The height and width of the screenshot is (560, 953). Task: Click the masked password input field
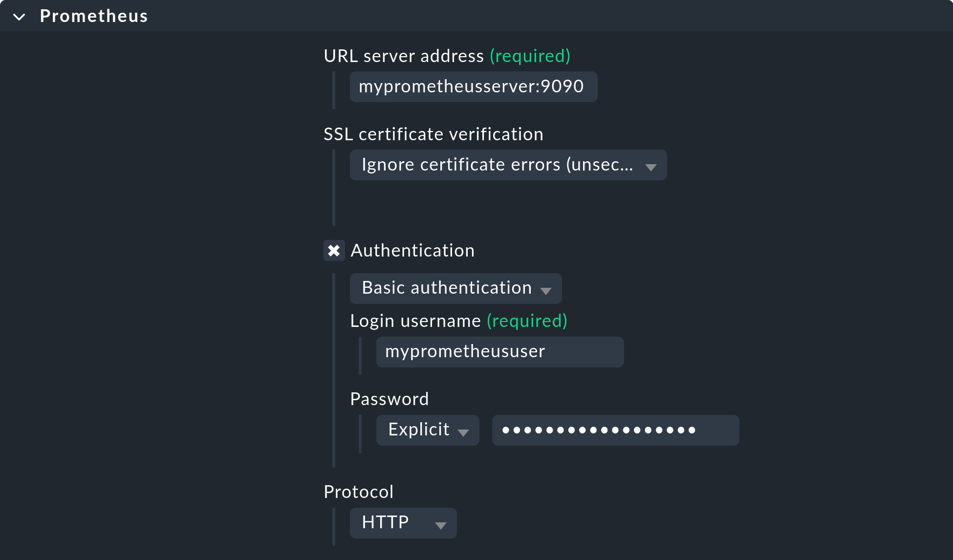[615, 430]
